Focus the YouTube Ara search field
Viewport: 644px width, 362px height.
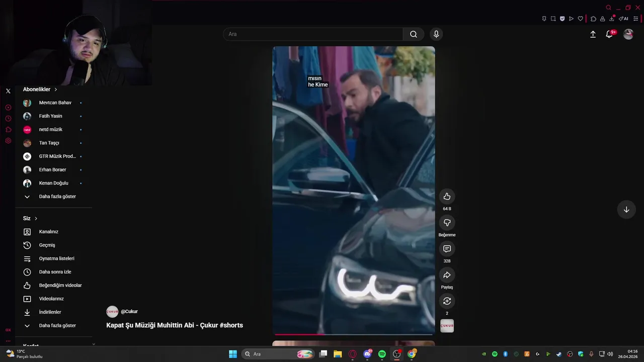[313, 34]
